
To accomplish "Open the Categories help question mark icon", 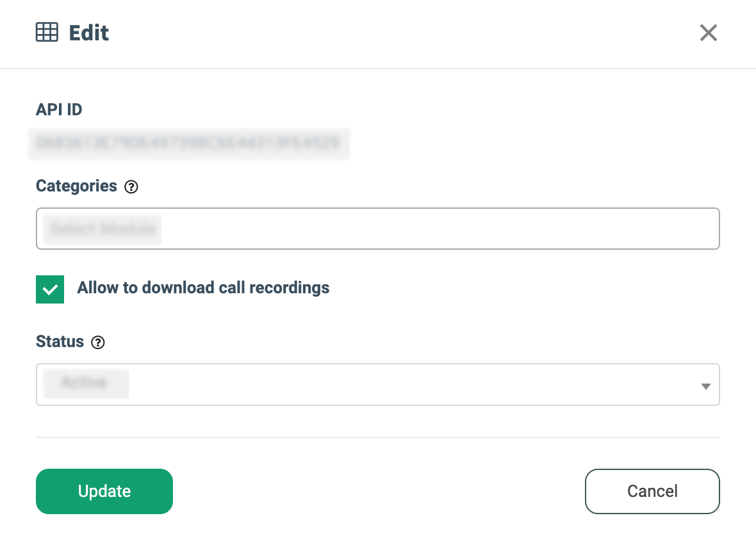I will [131, 187].
